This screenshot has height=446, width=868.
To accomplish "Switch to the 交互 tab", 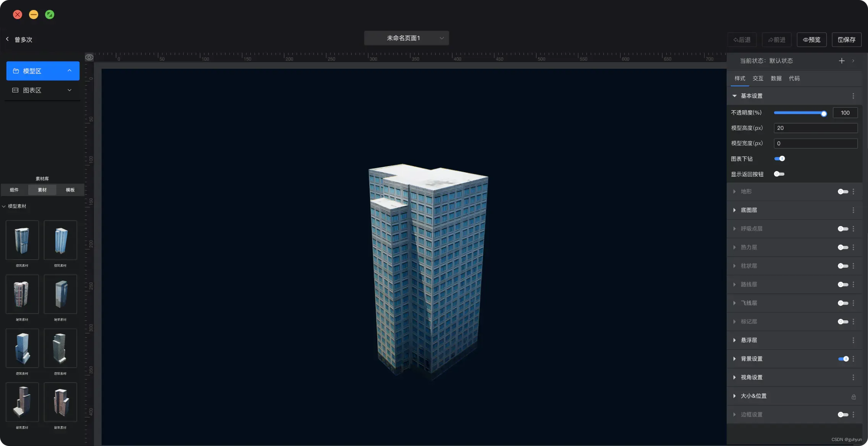I will [758, 78].
